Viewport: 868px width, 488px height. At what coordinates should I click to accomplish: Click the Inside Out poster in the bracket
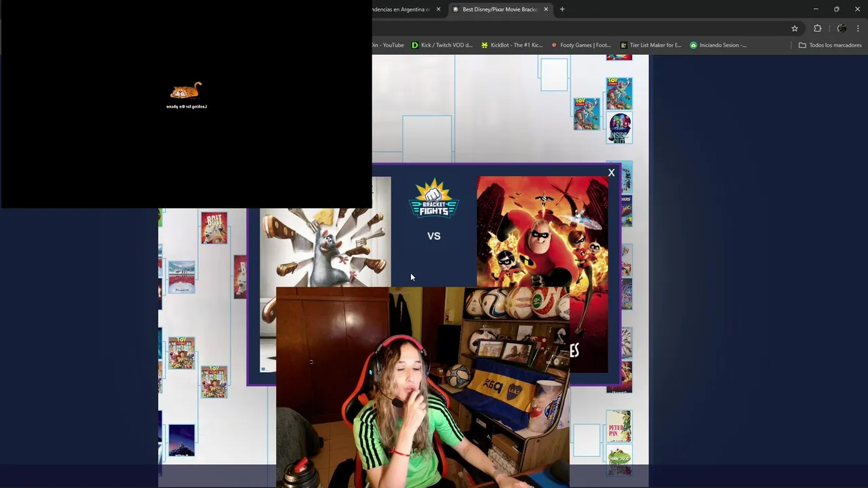619,128
